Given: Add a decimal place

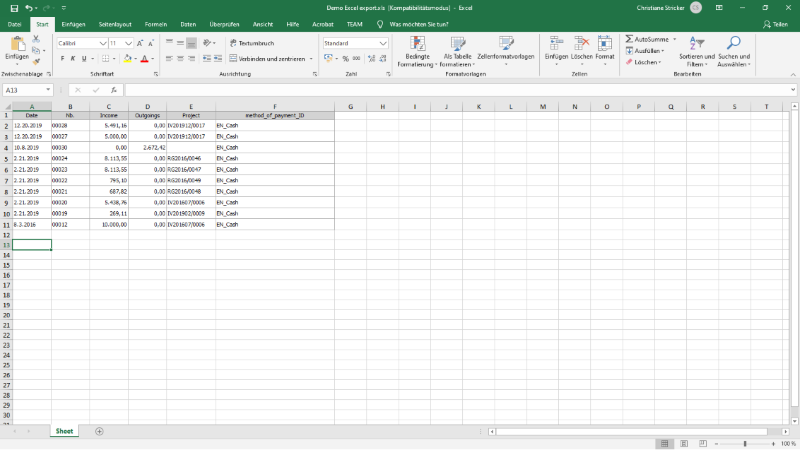Looking at the screenshot, I should click(371, 59).
